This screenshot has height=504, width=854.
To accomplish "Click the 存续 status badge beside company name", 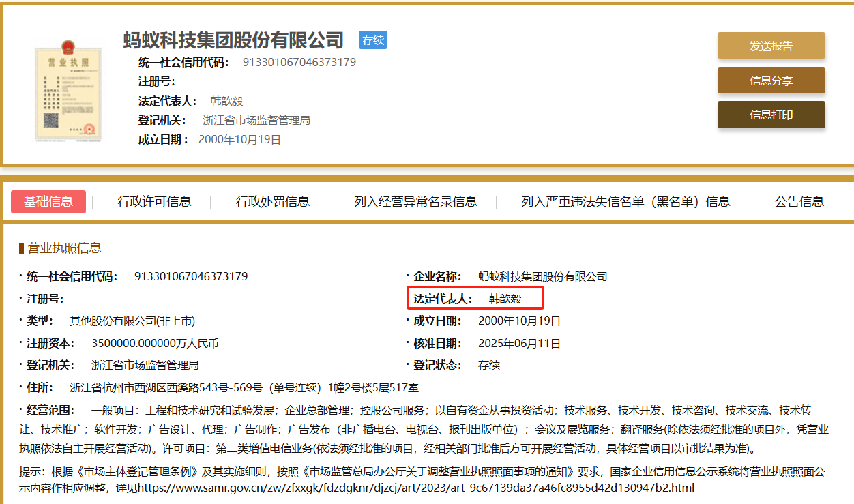I will pos(373,40).
